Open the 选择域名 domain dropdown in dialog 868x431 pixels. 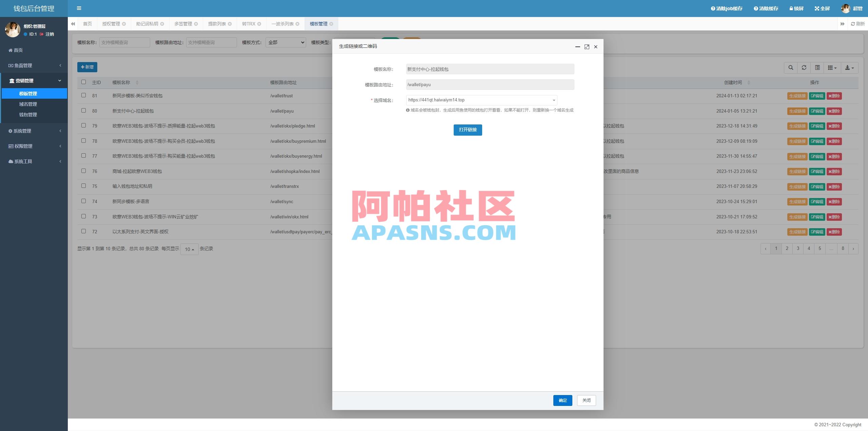pos(552,100)
